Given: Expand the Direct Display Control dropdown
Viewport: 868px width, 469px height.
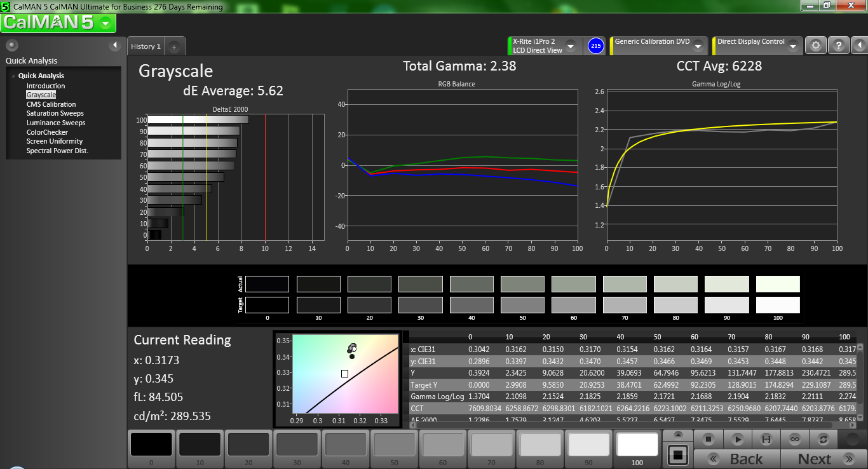Looking at the screenshot, I should pyautogui.click(x=793, y=46).
